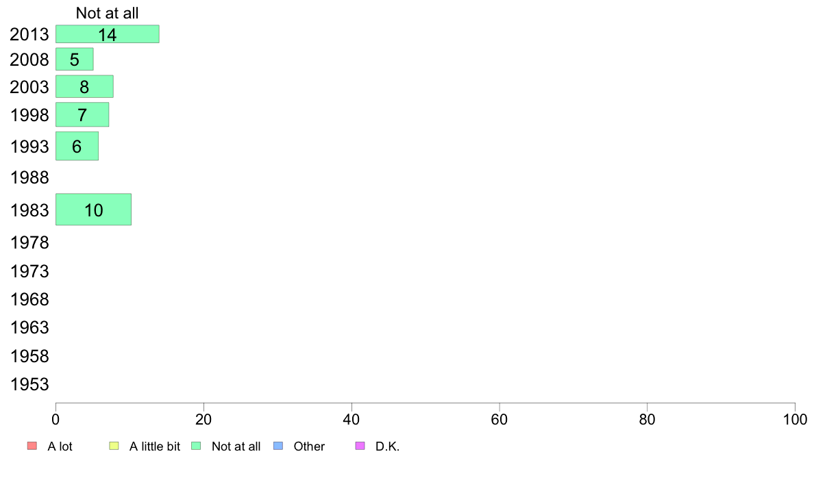Click the 40 tick on the axis
The image size is (814, 504).
(x=351, y=419)
